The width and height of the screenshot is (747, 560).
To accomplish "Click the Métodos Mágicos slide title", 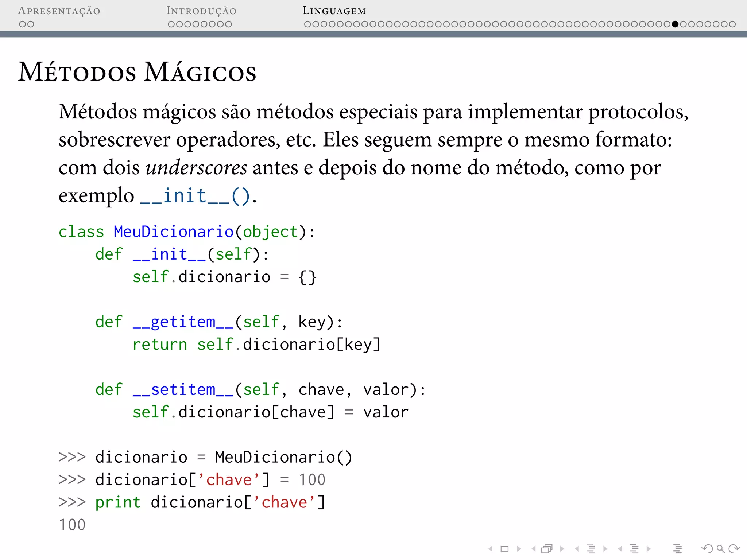I will [x=138, y=72].
